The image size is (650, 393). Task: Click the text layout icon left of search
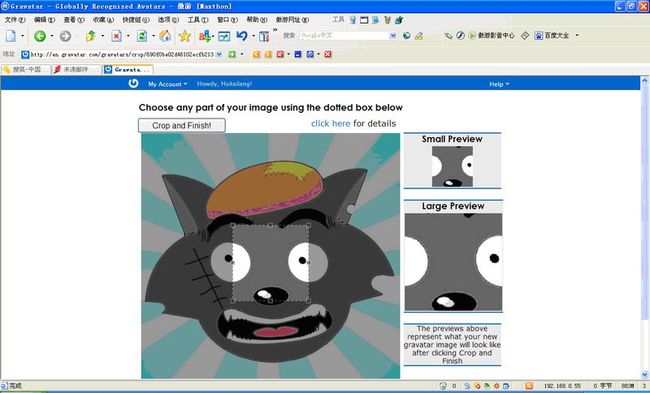(264, 36)
